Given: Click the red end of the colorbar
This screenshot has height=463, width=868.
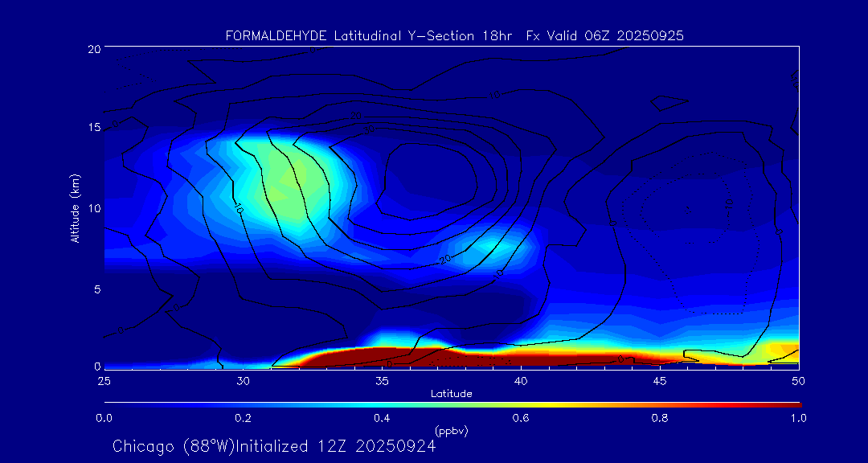Looking at the screenshot, I should tap(792, 404).
